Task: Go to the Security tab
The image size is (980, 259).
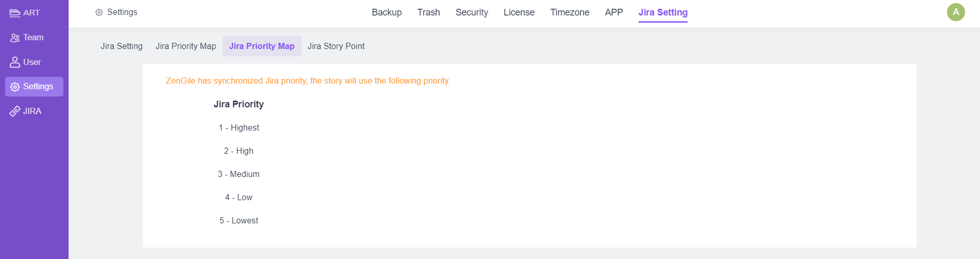Action: [x=471, y=12]
